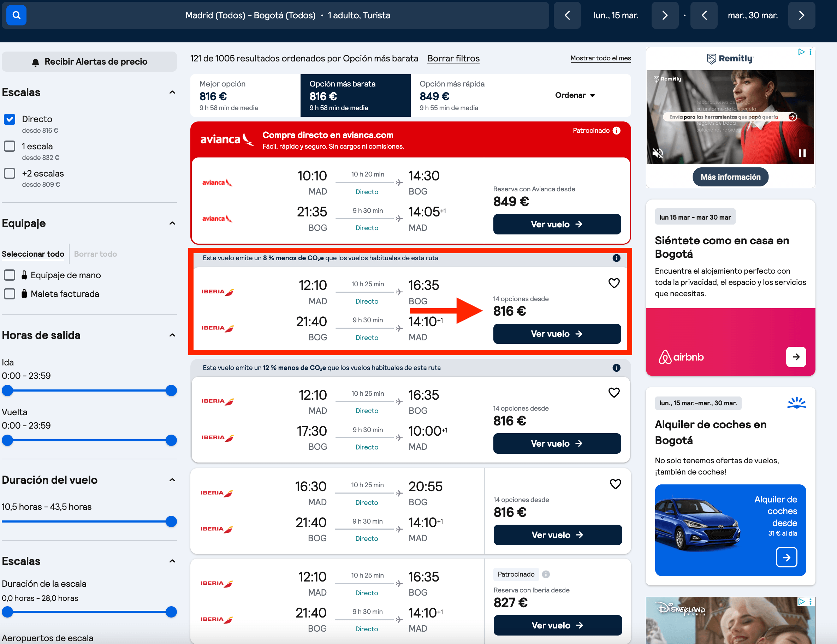Collapse the Horas de salida section
The height and width of the screenshot is (644, 837).
pos(172,335)
